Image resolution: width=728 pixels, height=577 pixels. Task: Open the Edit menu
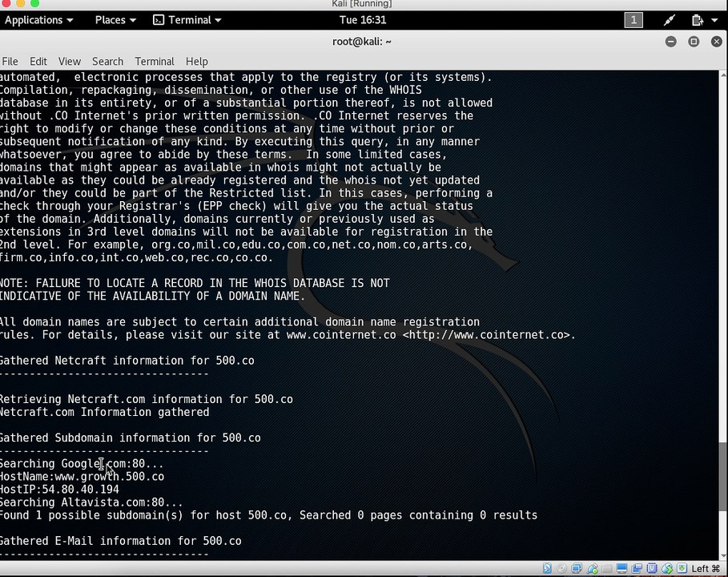38,62
